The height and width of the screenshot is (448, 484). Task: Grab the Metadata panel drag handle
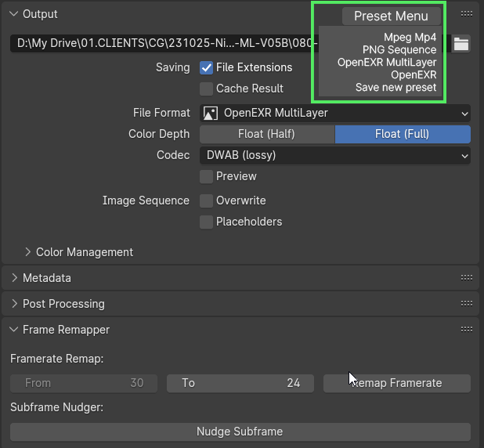[x=467, y=278]
